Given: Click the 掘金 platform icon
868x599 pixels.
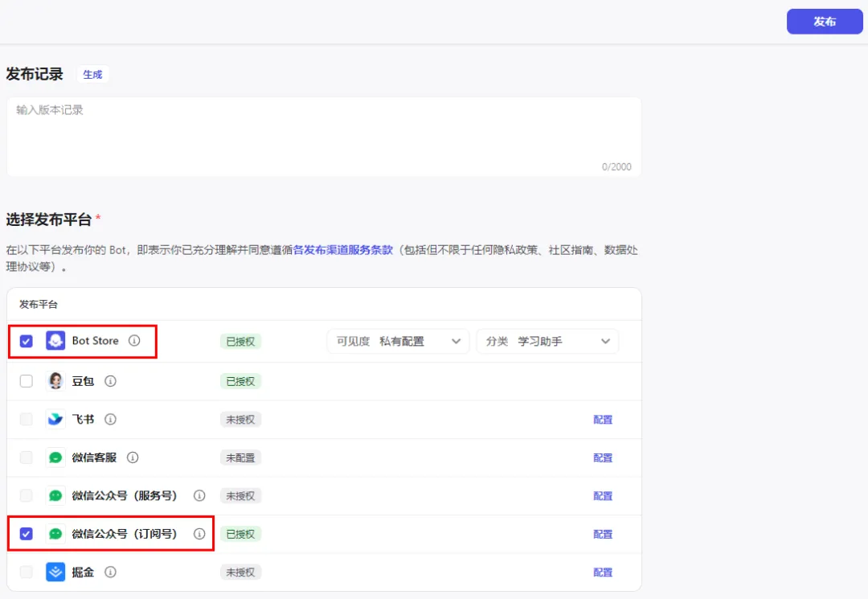Looking at the screenshot, I should coord(55,572).
